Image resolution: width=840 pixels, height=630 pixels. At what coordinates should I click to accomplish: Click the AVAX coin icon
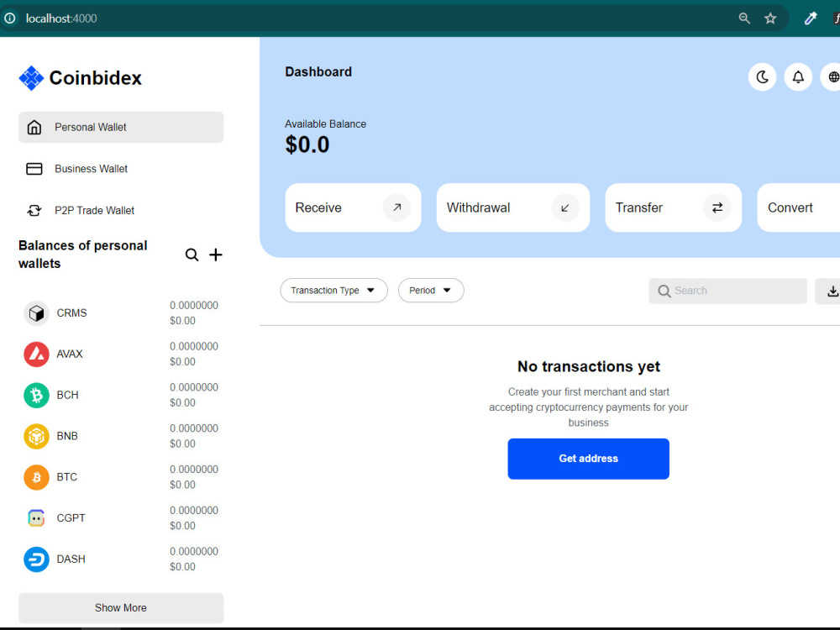pyautogui.click(x=36, y=354)
